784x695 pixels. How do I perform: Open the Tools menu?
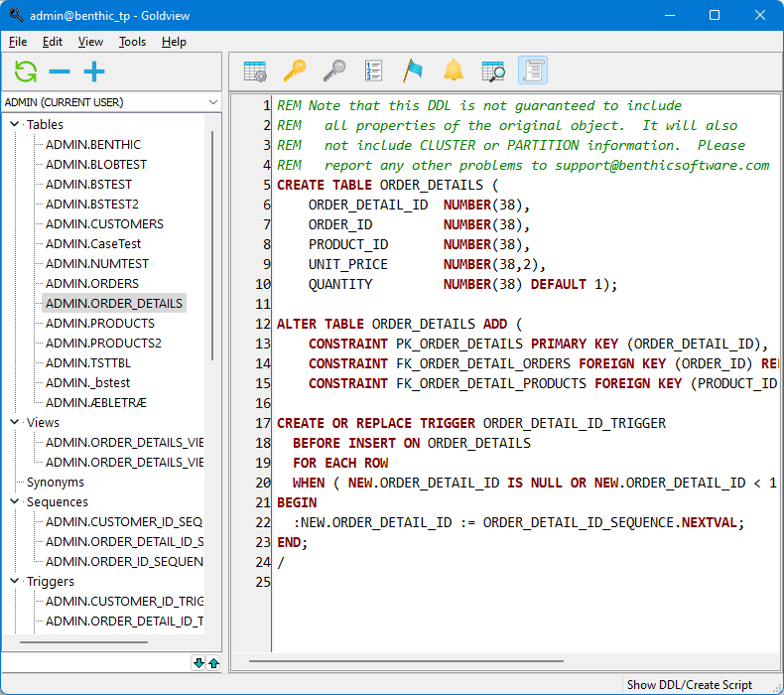[132, 42]
